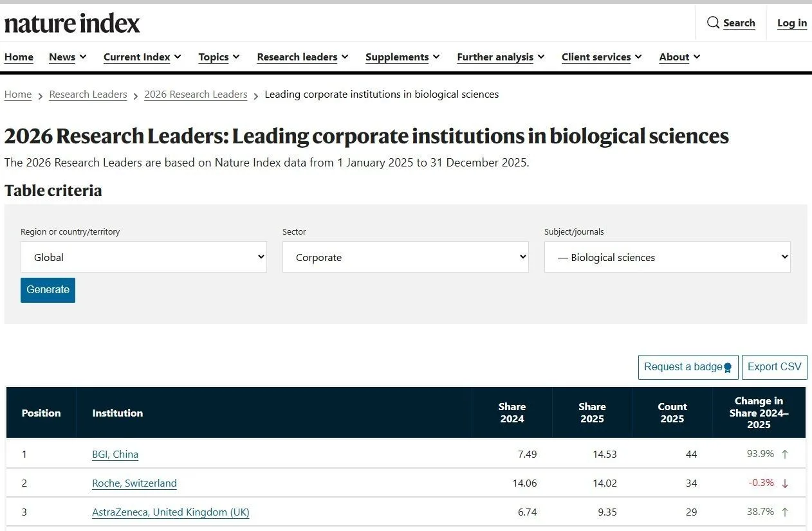Open the Roche, Switzerland institution link
This screenshot has width=812, height=531.
134,483
